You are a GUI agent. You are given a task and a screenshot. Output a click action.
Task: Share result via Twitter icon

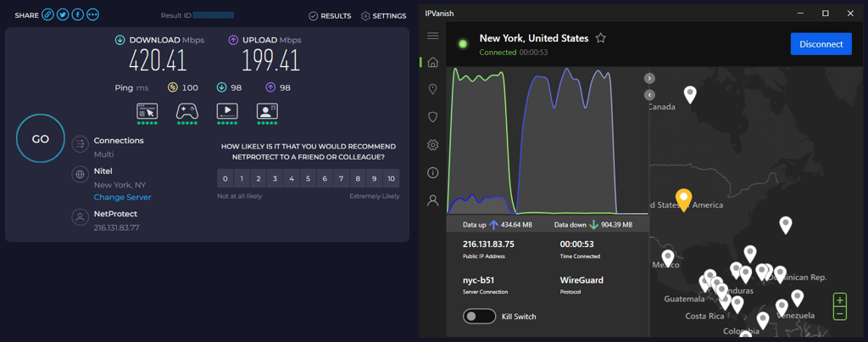[x=63, y=15]
